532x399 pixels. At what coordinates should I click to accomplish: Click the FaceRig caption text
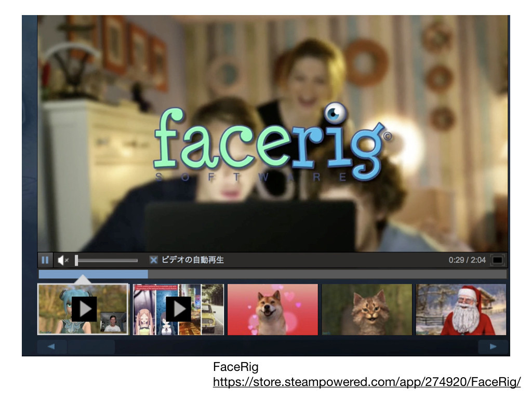236,367
